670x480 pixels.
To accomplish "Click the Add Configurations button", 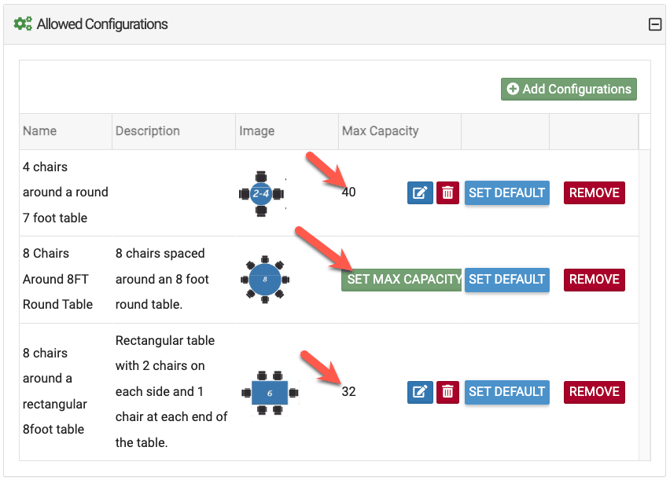I will coord(569,89).
